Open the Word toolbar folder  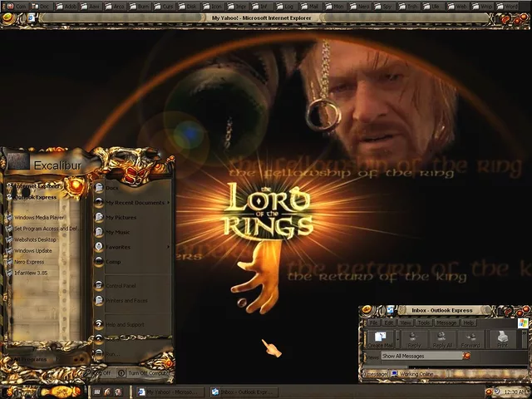point(507,6)
